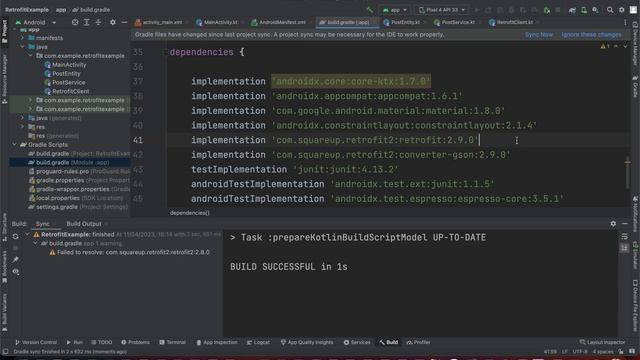Select gradle-wrapper.properties file
This screenshot has height=360, width=640.
pyautogui.click(x=79, y=189)
